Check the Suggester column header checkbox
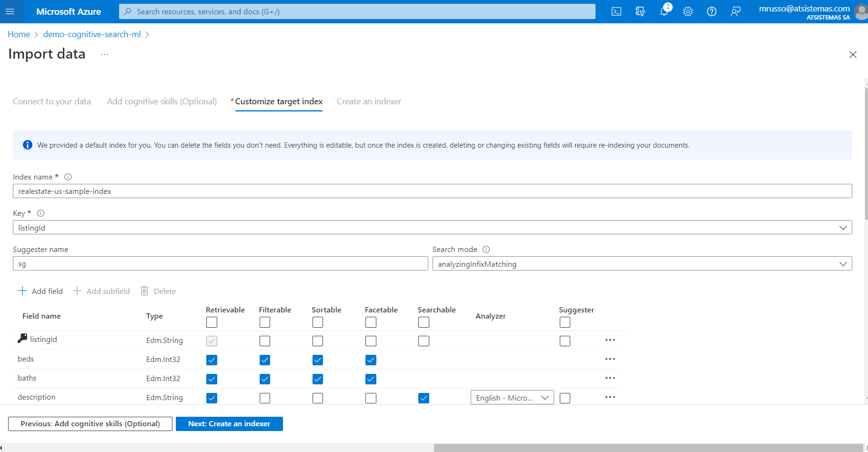Screen dimensions: 868x452 point(565,322)
